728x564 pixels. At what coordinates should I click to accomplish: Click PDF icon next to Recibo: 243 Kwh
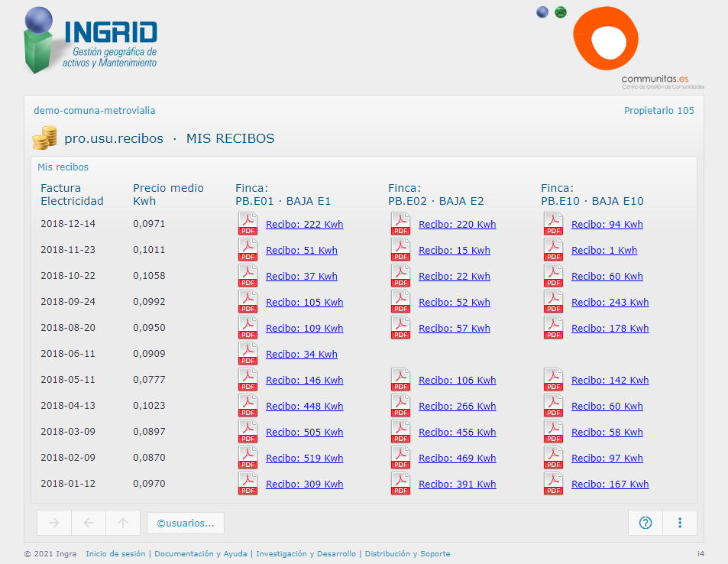click(553, 302)
